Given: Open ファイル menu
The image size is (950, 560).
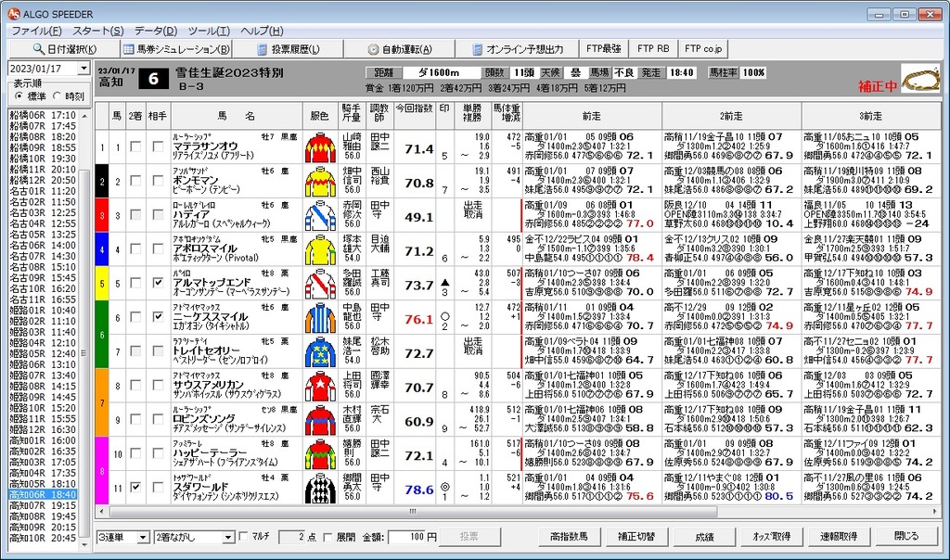Looking at the screenshot, I should 37,31.
